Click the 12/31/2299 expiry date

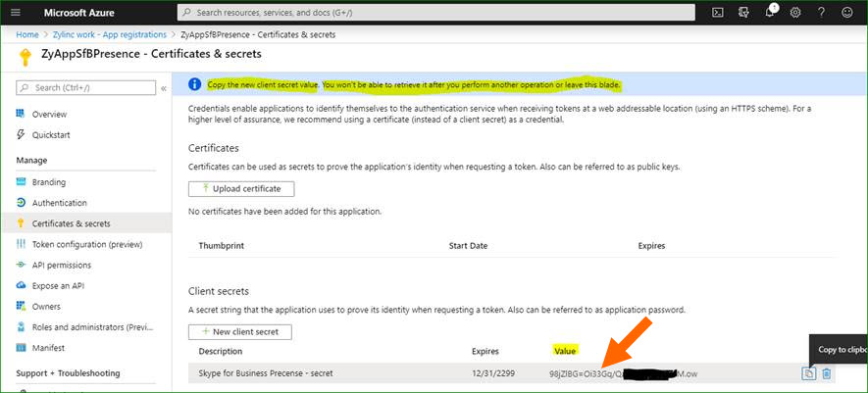tap(493, 373)
